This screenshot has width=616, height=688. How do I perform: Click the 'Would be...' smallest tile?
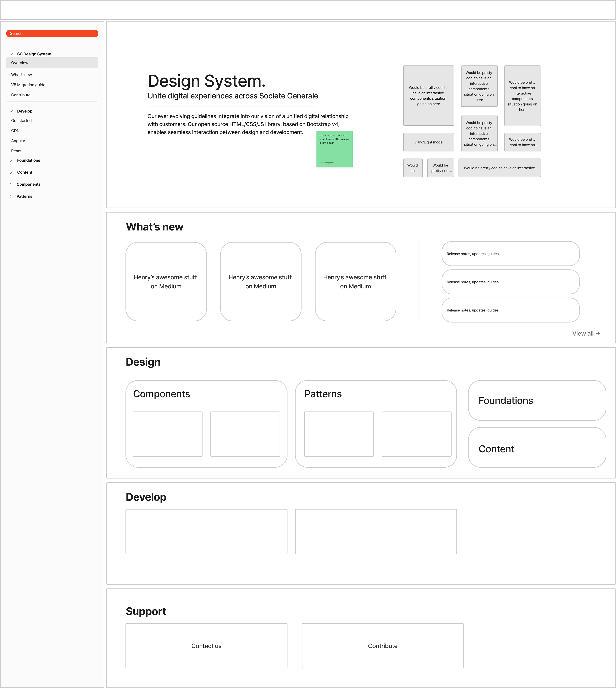tap(413, 168)
